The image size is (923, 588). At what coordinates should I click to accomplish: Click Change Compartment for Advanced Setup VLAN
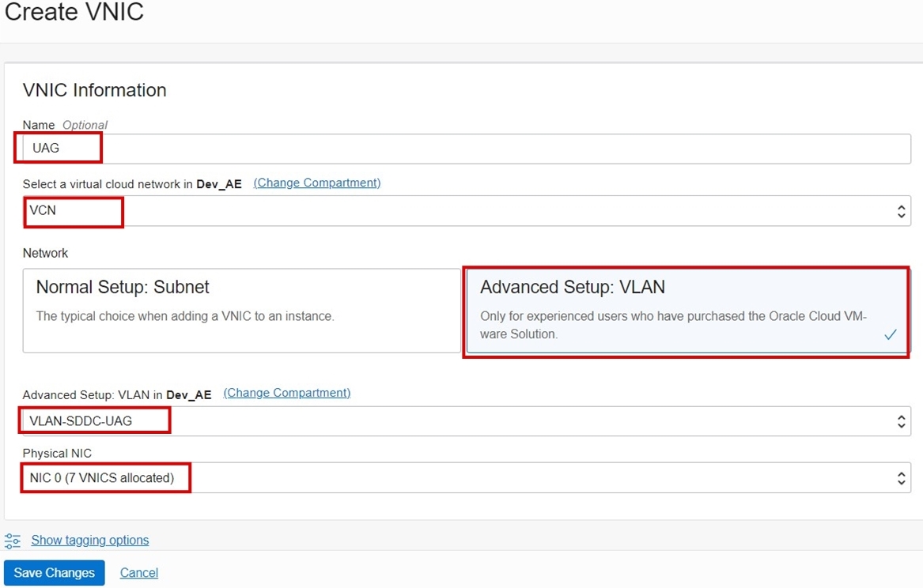click(x=287, y=392)
